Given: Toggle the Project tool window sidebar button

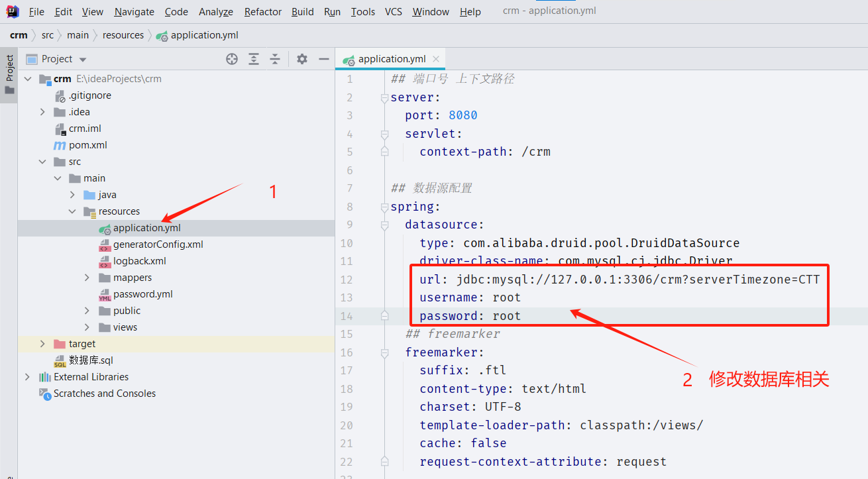Looking at the screenshot, I should click(9, 75).
